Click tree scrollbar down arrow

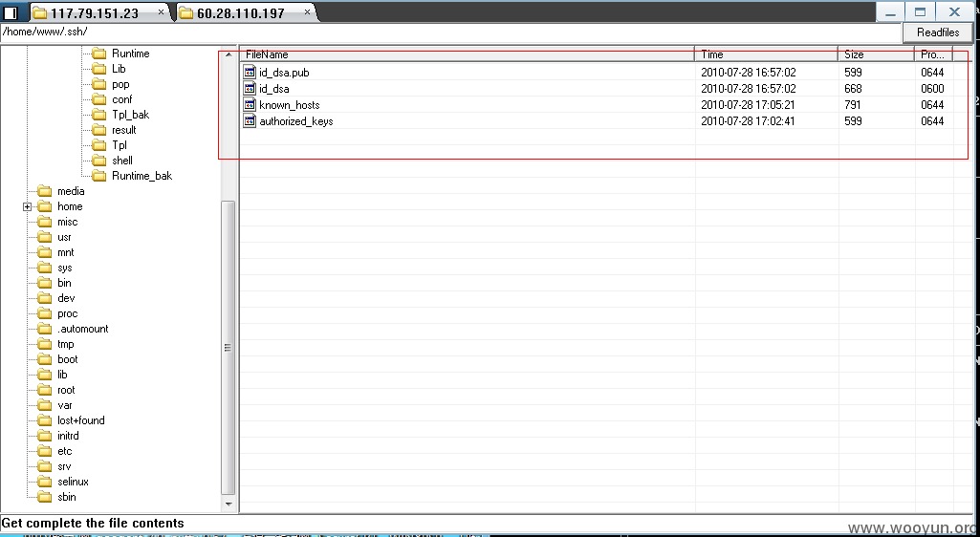point(229,504)
